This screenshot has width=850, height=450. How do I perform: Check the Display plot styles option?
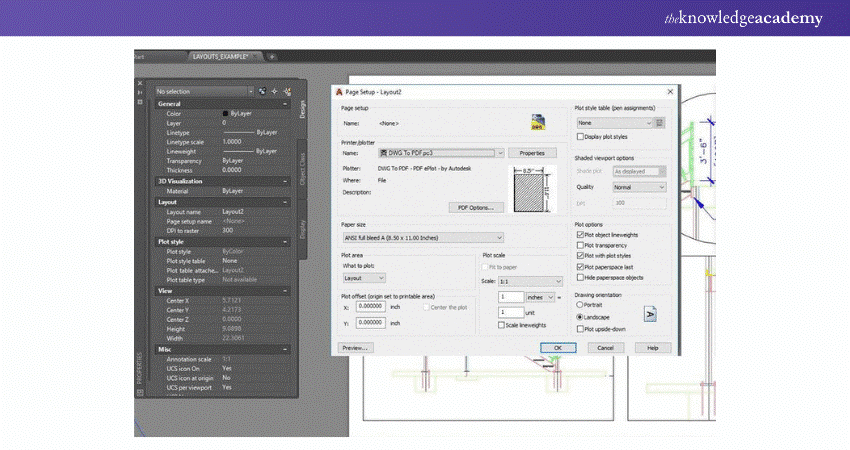tap(582, 135)
